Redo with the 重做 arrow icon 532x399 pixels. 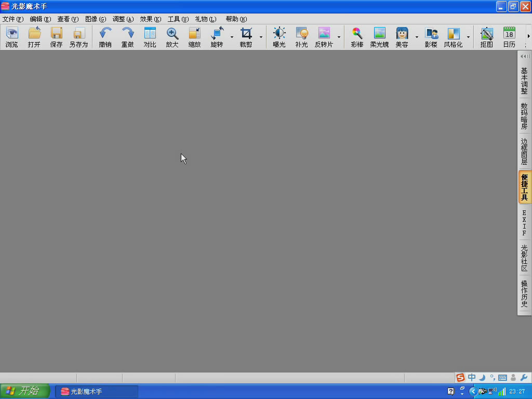(x=128, y=37)
